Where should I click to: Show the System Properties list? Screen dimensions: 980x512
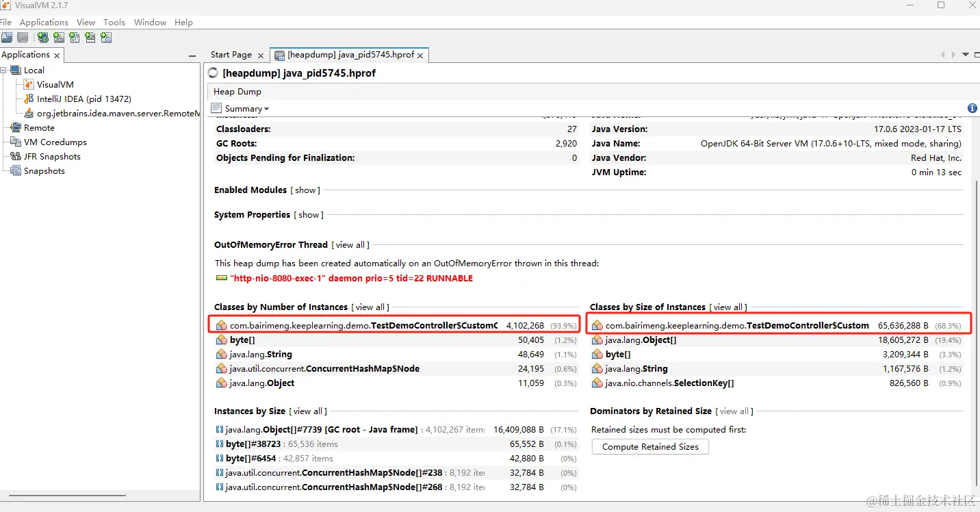[309, 215]
